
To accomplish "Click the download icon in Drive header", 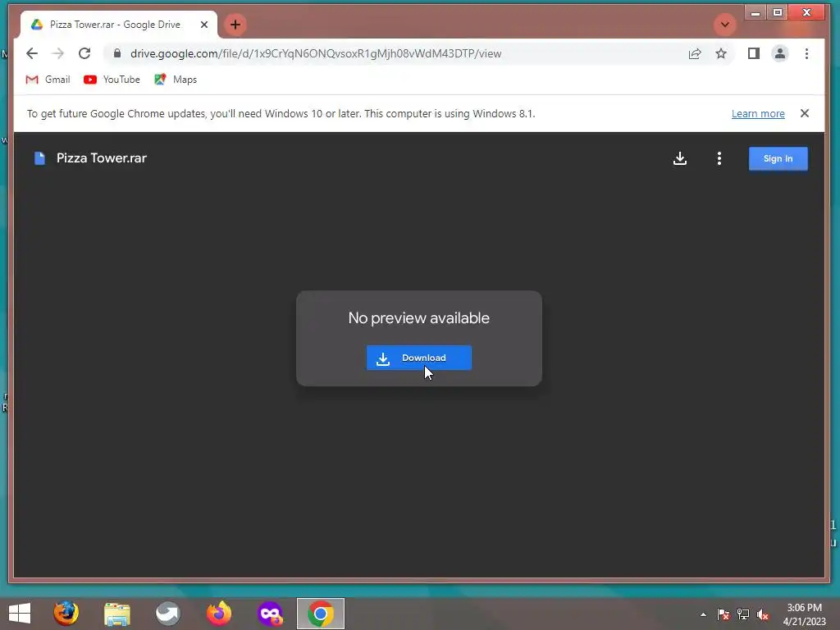I will 680,158.
